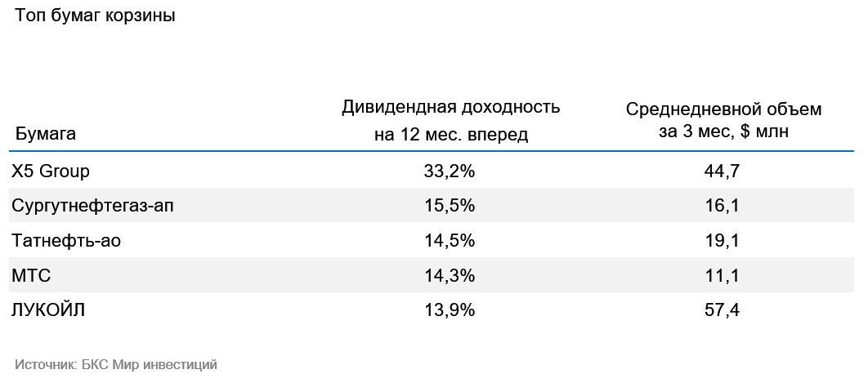The image size is (868, 383).
Task: Select the X5 Group row name
Action: [x=51, y=171]
